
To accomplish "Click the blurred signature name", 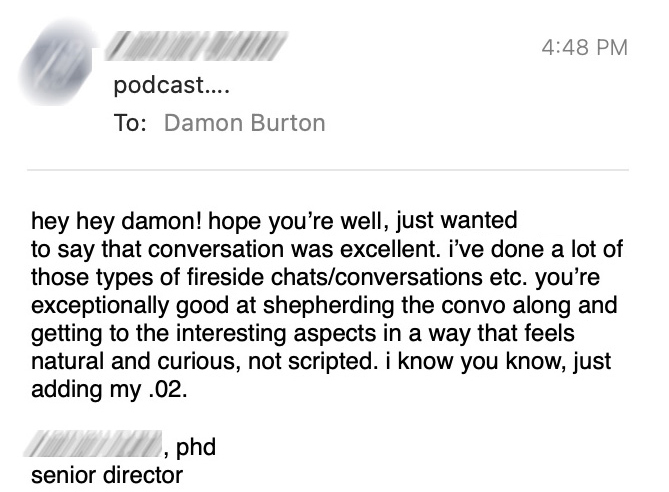I will click(x=93, y=444).
